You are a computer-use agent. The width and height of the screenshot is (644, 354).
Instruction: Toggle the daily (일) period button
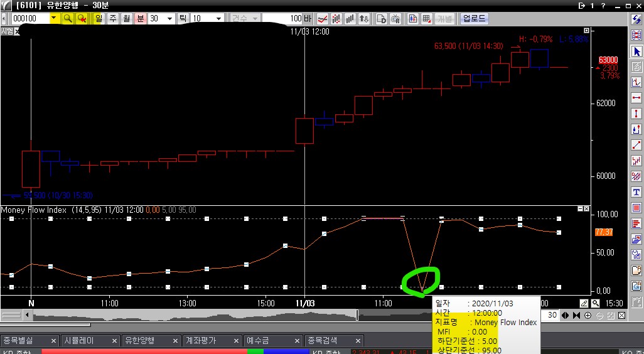click(x=99, y=18)
